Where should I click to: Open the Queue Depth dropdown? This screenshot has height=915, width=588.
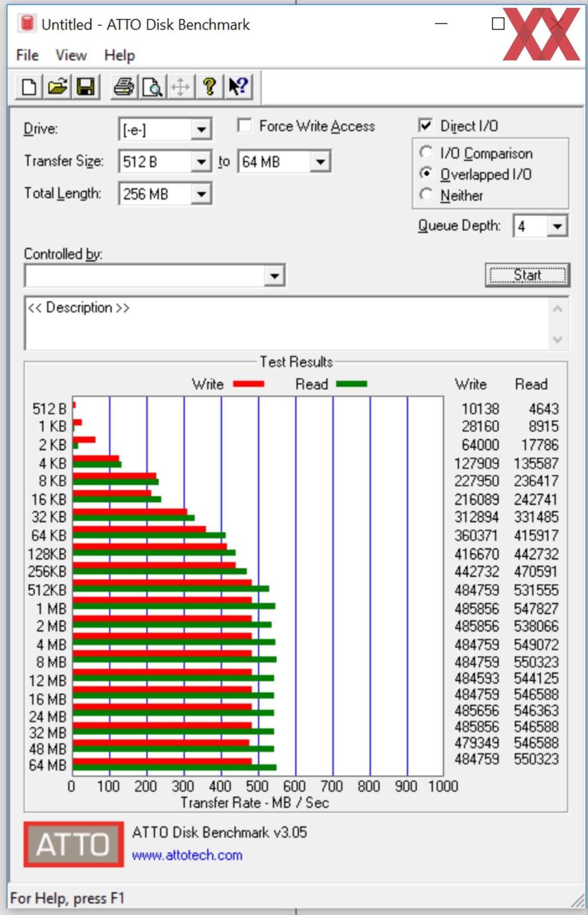tap(557, 226)
